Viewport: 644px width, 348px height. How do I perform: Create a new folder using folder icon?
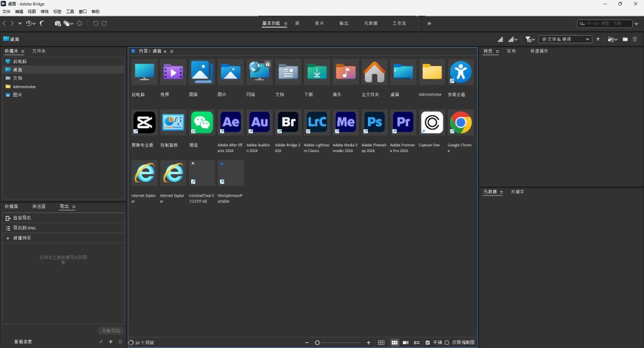(625, 40)
